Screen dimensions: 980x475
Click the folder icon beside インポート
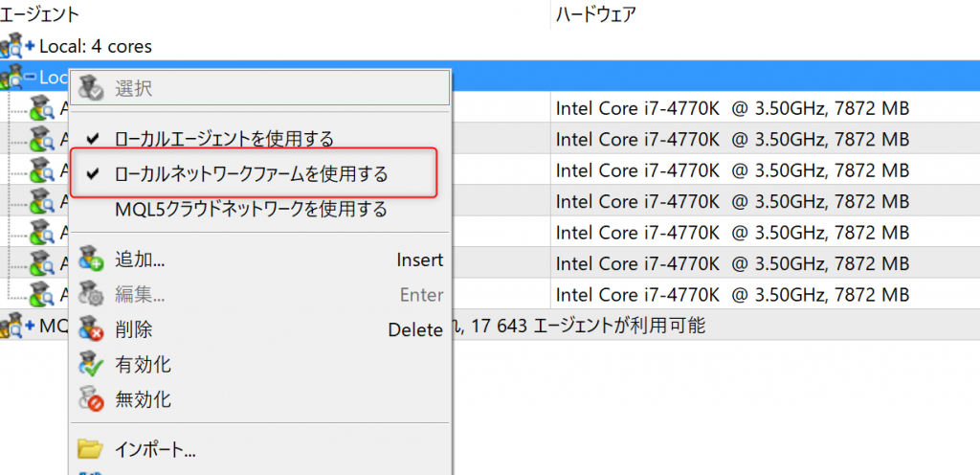tap(91, 448)
